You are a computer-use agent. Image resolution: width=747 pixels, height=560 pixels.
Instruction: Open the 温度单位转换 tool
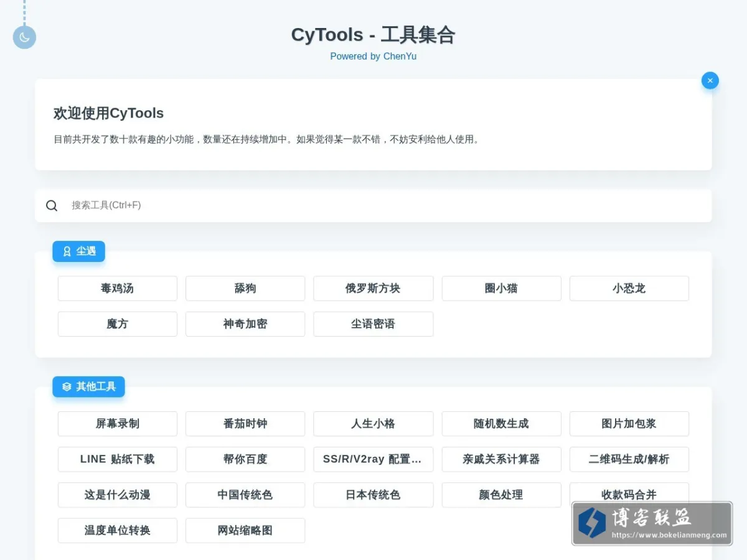point(118,530)
